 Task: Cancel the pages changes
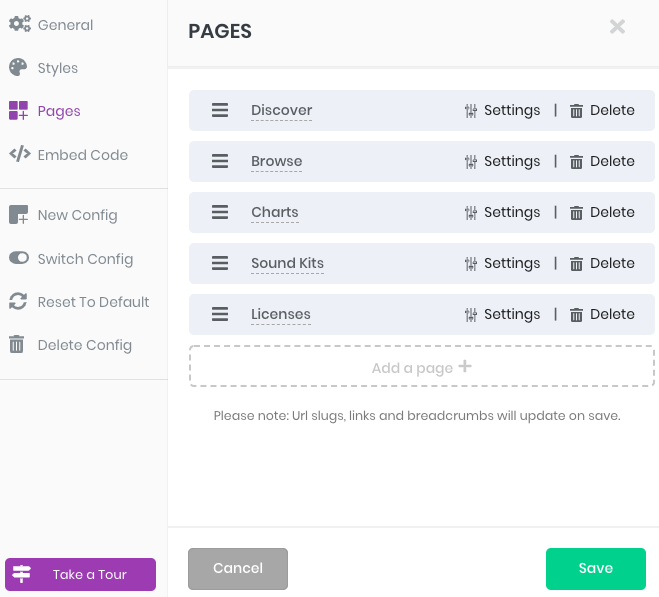pos(238,568)
